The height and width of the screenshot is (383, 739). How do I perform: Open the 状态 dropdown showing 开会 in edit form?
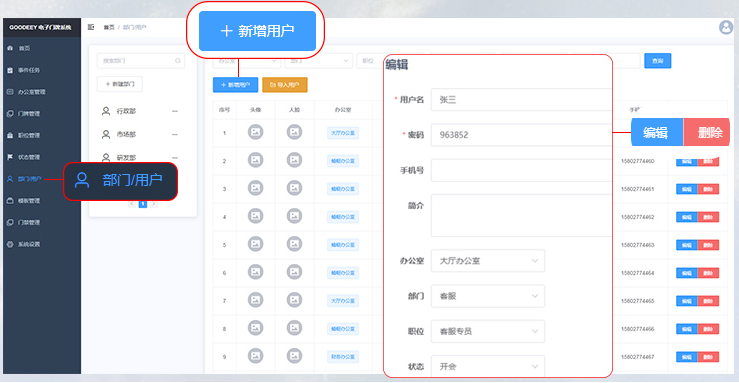pyautogui.click(x=488, y=366)
